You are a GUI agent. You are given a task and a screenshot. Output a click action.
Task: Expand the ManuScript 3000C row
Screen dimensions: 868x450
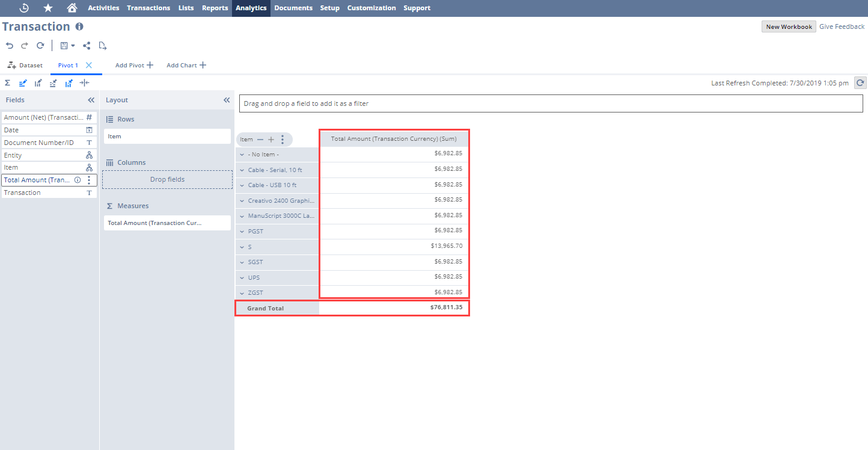point(242,216)
